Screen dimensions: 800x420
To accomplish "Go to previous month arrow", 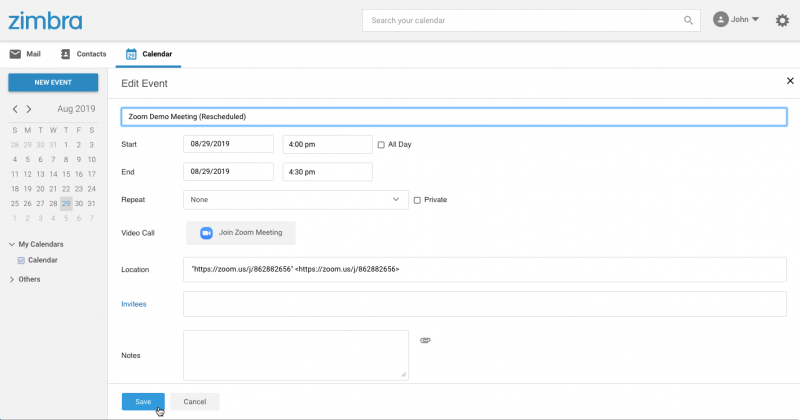I will [x=15, y=109].
